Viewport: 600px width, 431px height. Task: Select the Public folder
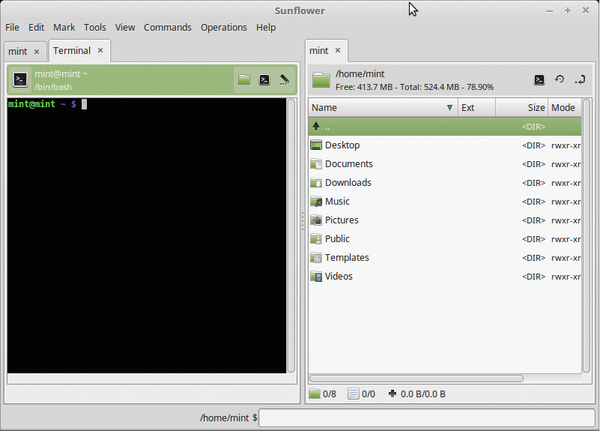(445, 239)
